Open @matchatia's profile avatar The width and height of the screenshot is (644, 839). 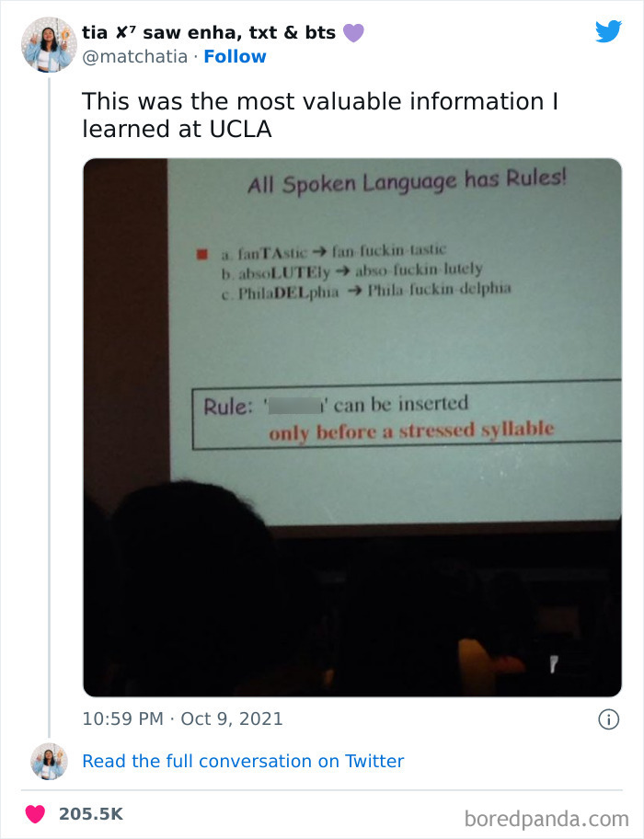[49, 42]
